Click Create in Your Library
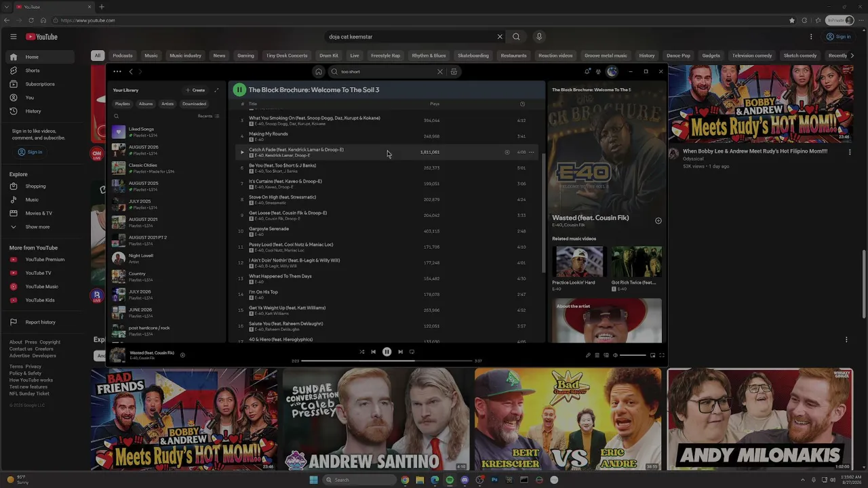868x488 pixels. click(x=195, y=90)
